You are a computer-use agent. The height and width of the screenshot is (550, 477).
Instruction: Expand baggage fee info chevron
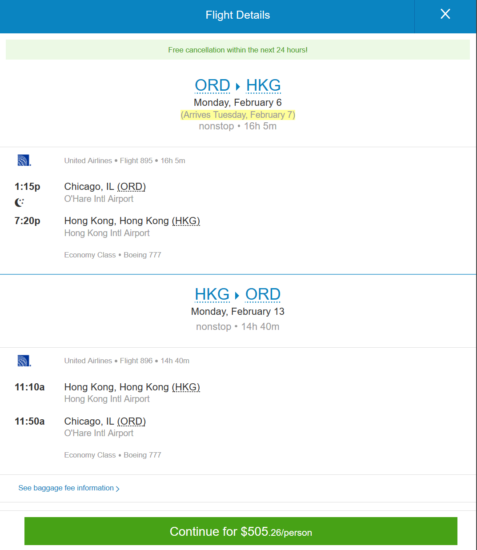pos(117,489)
